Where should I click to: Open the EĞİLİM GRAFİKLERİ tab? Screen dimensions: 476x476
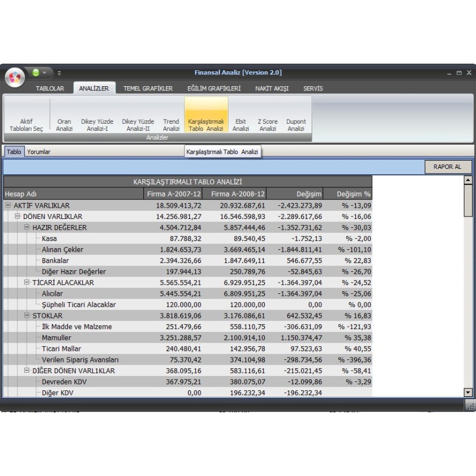[214, 88]
